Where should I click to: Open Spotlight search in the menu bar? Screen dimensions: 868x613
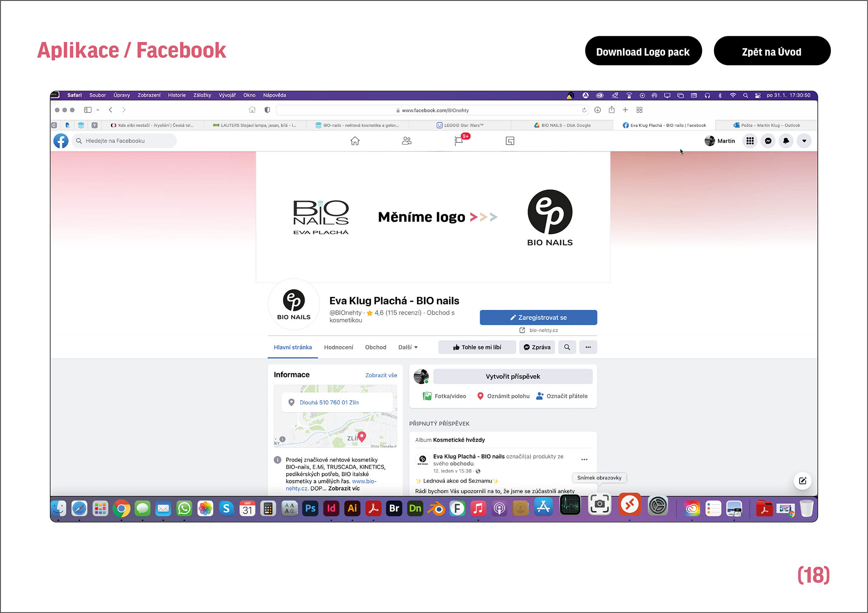click(x=745, y=95)
